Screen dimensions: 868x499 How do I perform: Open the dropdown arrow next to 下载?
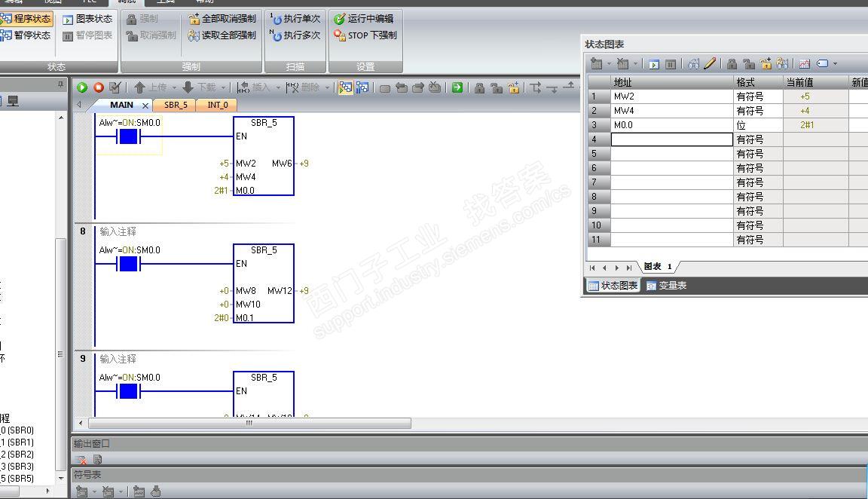click(224, 87)
